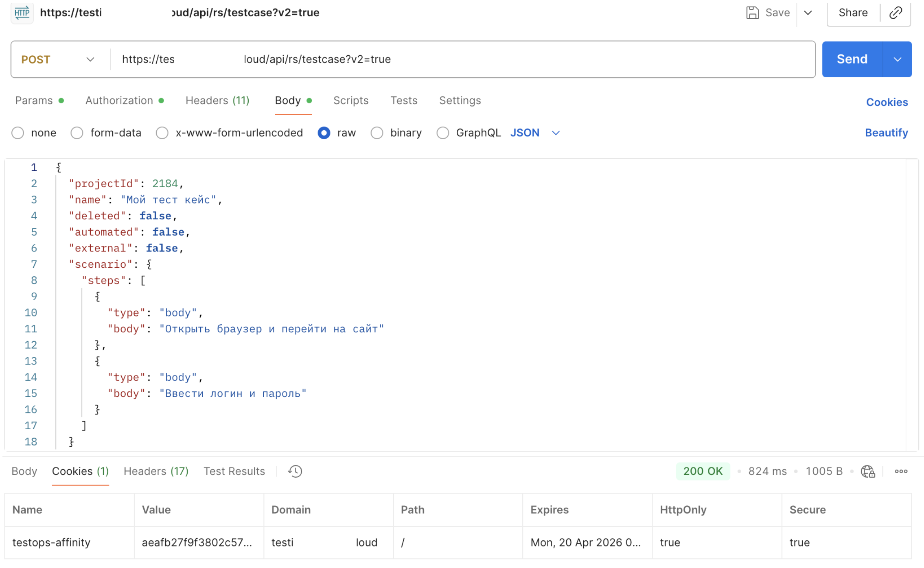Expand the Save options chevron
924x568 pixels.
tap(808, 13)
